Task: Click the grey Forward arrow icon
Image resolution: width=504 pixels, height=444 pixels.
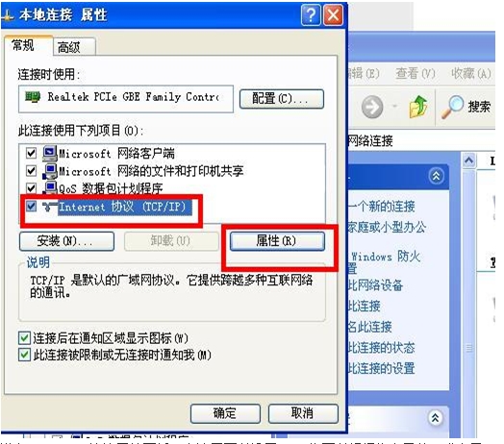Action: tap(372, 107)
